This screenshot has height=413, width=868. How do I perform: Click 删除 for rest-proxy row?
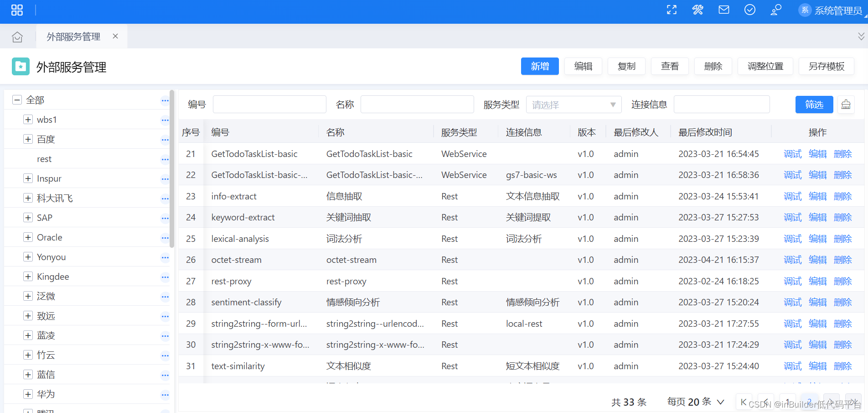click(x=842, y=281)
